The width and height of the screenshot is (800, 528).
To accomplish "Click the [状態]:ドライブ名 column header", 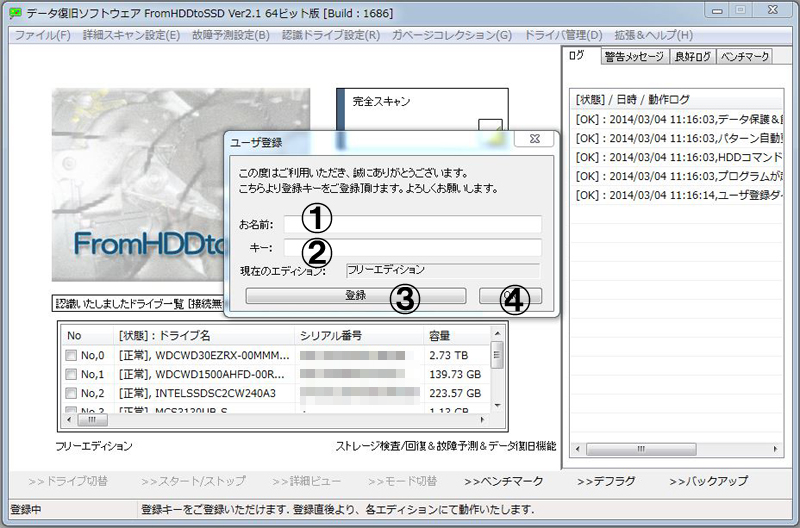I will point(204,335).
